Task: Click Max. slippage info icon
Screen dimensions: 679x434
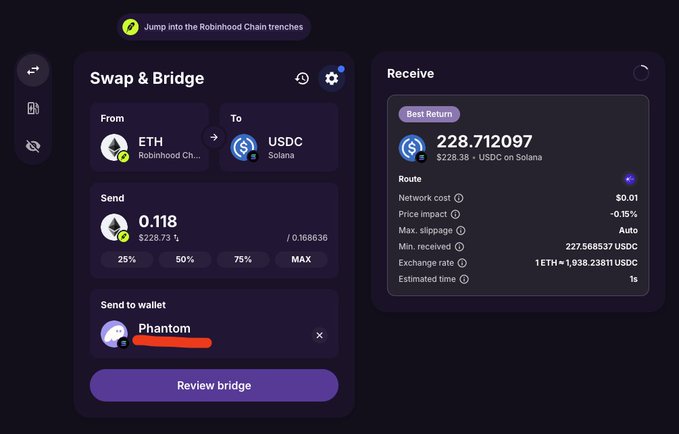Action: [461, 230]
